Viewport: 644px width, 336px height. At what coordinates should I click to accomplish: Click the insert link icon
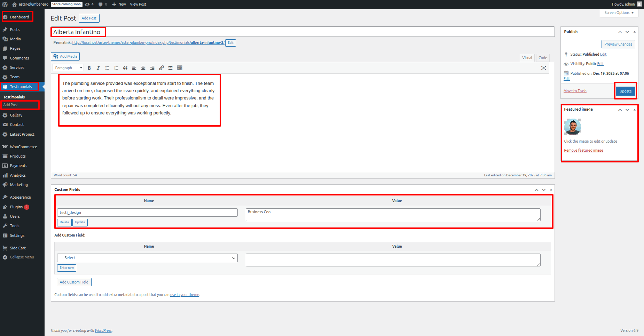pyautogui.click(x=162, y=68)
